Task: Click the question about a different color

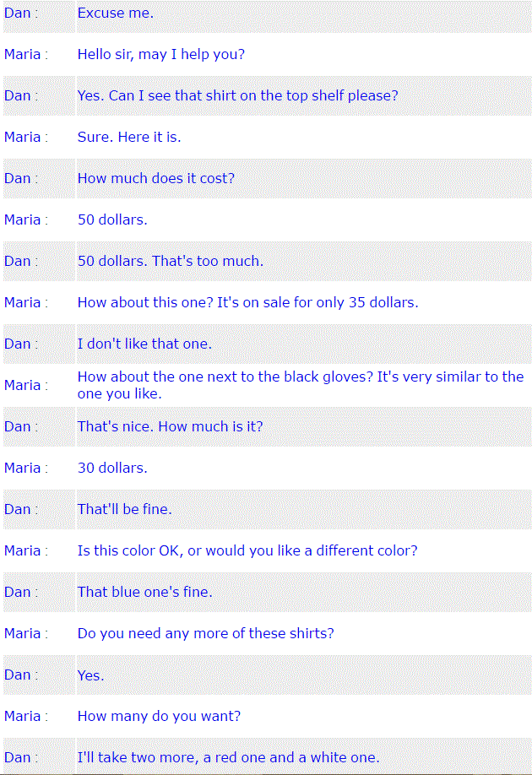Action: click(x=247, y=550)
